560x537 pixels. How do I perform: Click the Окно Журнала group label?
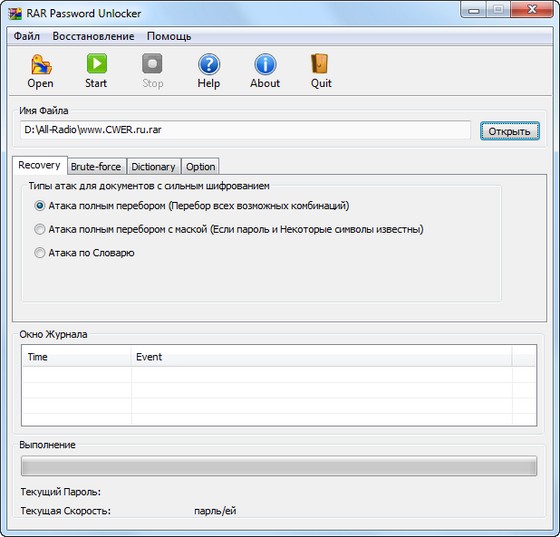point(53,334)
